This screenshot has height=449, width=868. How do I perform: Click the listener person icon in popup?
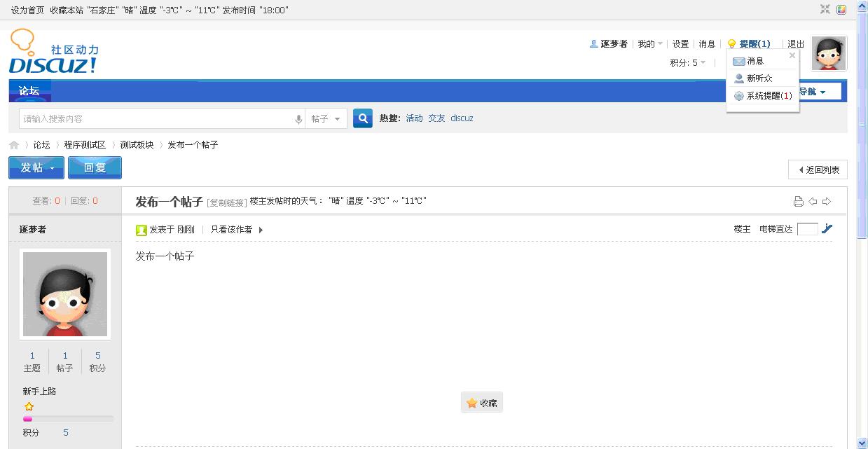(x=738, y=78)
